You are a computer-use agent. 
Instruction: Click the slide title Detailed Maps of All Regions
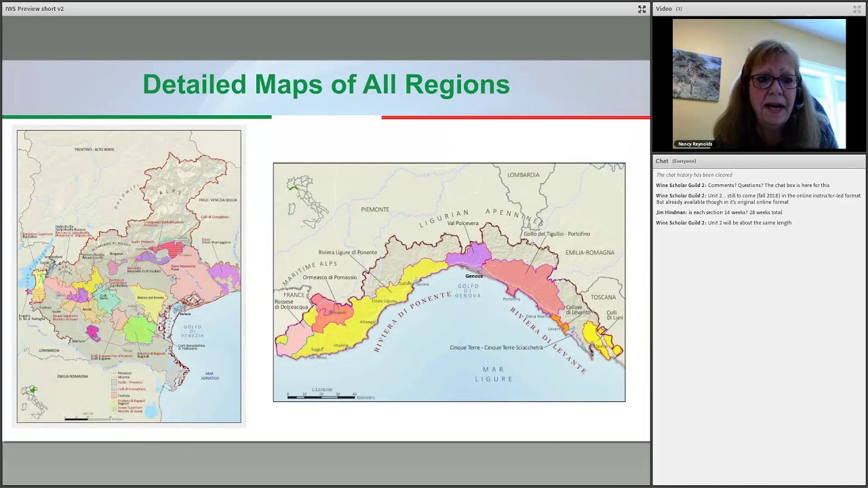pyautogui.click(x=325, y=85)
